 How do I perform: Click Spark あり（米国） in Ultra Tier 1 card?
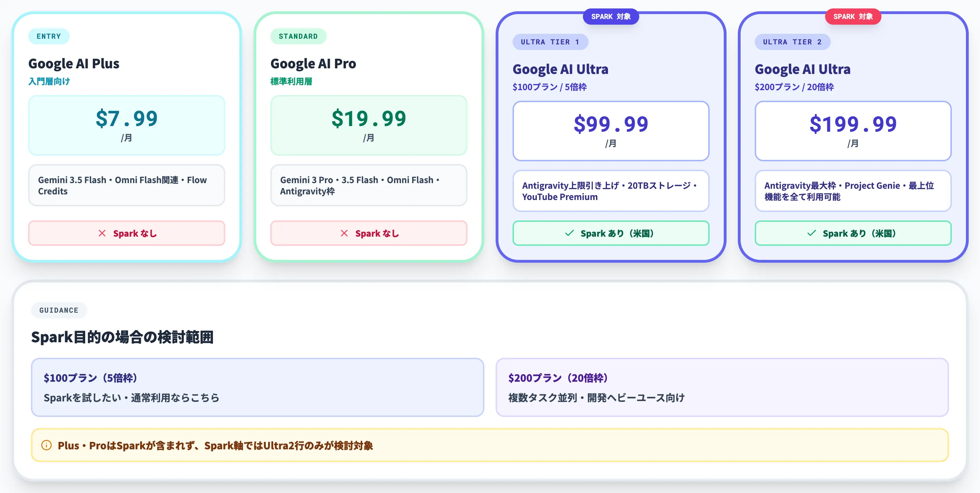click(x=617, y=233)
